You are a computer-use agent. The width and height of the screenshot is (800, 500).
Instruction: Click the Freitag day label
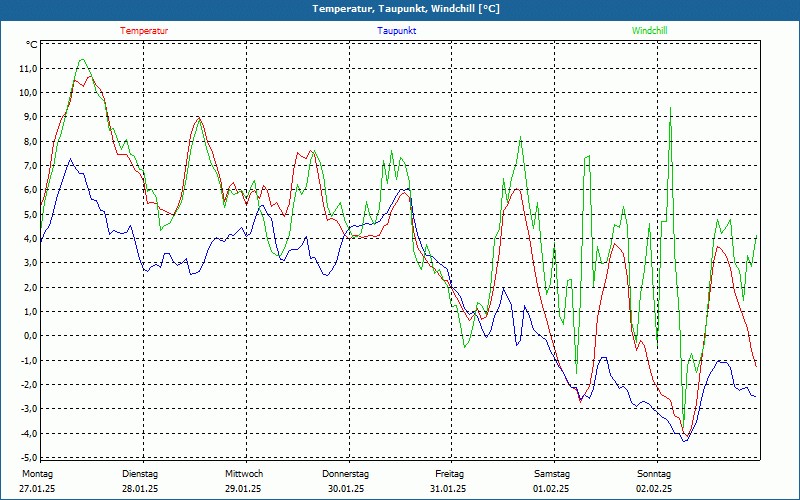(449, 474)
